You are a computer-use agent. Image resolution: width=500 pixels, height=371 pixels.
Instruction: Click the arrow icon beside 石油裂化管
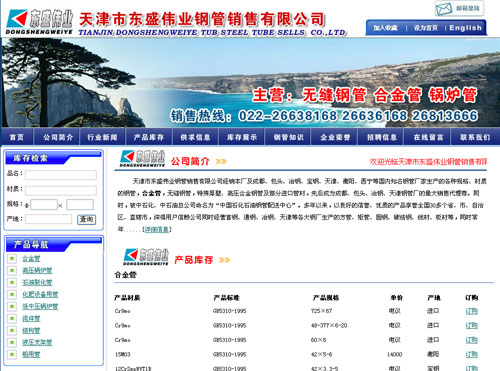point(12,282)
